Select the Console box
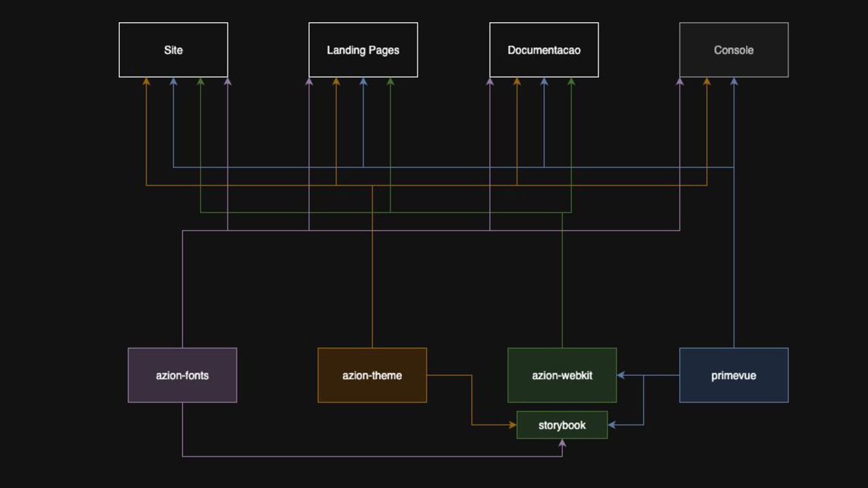868x488 pixels. [x=734, y=50]
